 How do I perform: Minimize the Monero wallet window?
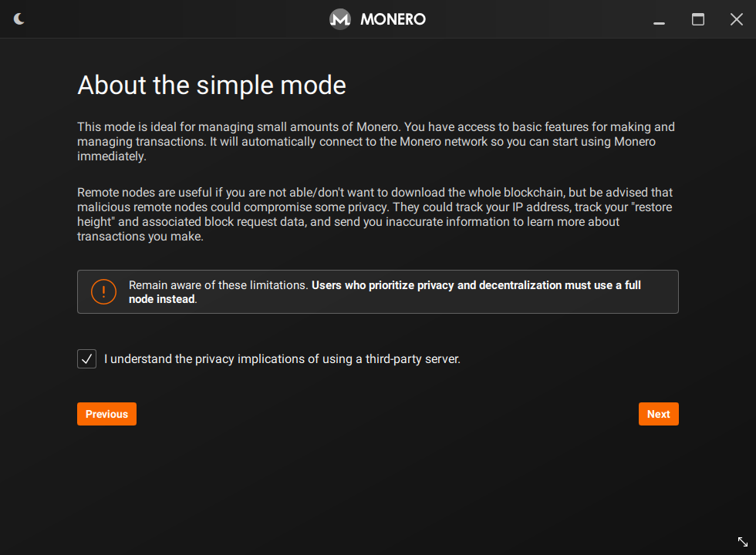[659, 20]
